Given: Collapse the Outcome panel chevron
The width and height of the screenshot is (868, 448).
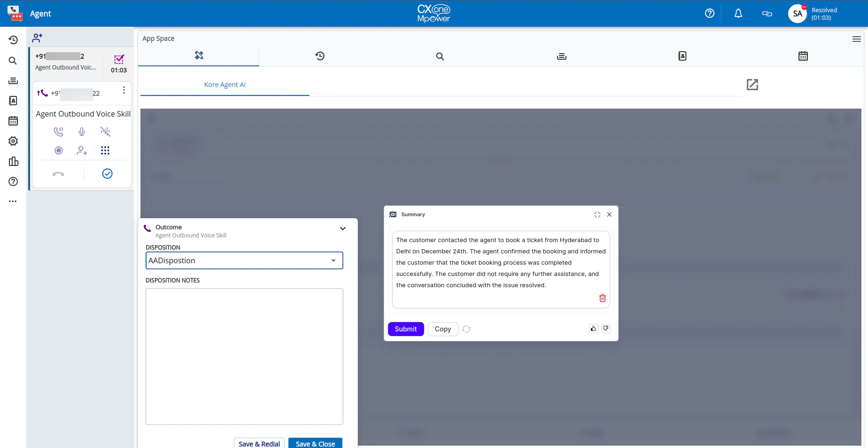Looking at the screenshot, I should click(x=343, y=228).
